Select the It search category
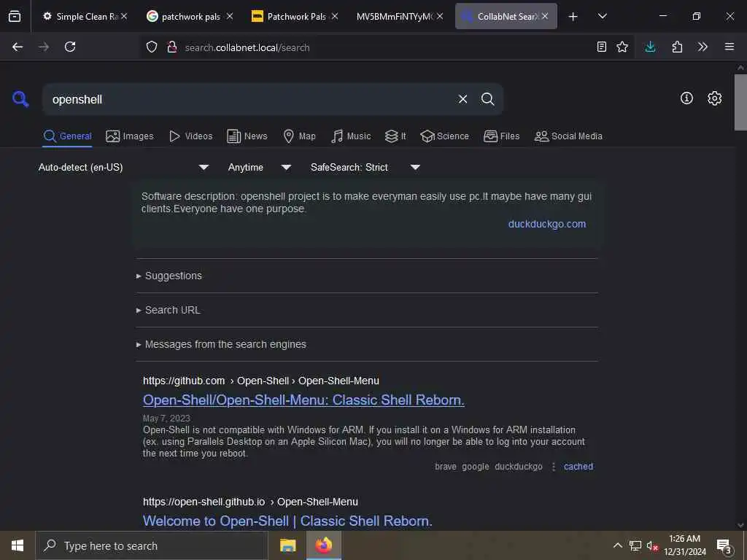Screen dimensions: 747x560 pos(395,136)
